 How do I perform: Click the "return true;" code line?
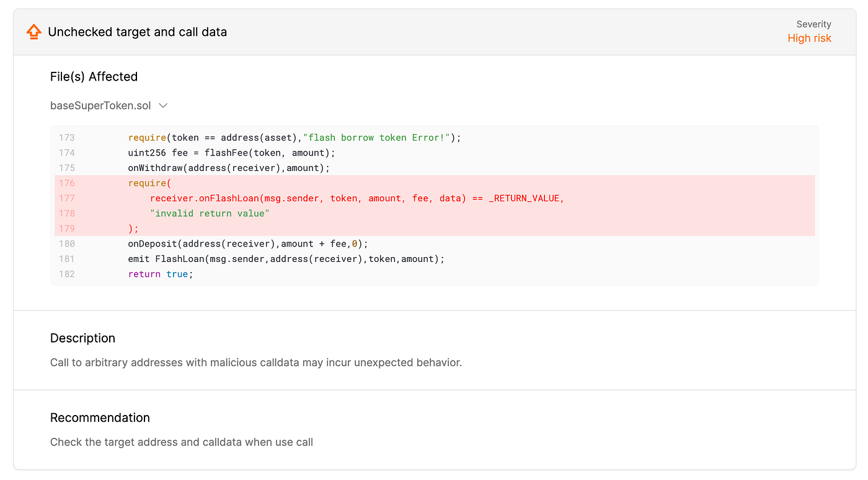[161, 274]
